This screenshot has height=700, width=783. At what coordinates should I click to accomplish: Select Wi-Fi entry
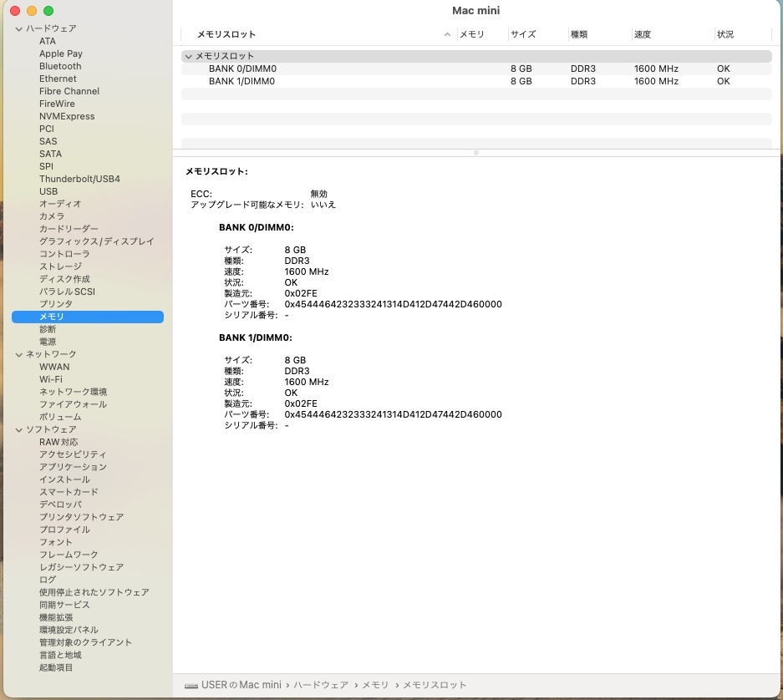point(51,379)
